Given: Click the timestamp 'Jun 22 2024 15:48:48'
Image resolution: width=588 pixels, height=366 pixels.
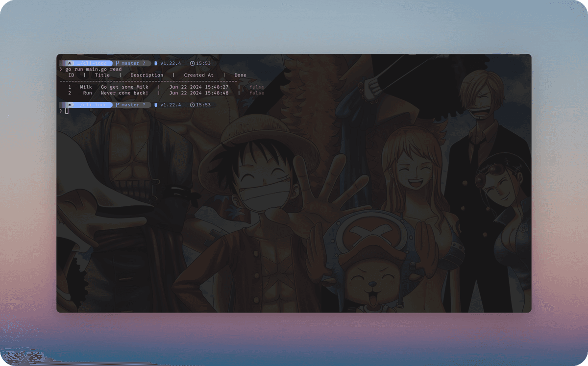Looking at the screenshot, I should pos(199,93).
